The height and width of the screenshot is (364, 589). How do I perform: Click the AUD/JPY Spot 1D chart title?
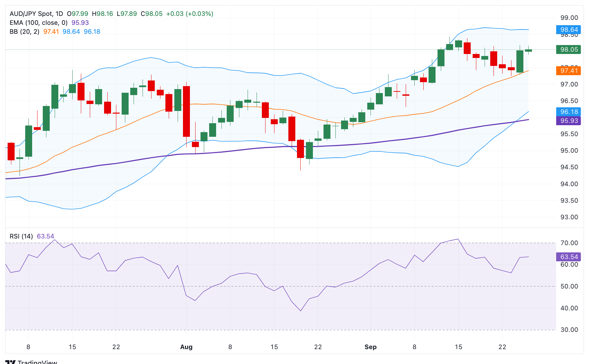point(36,14)
